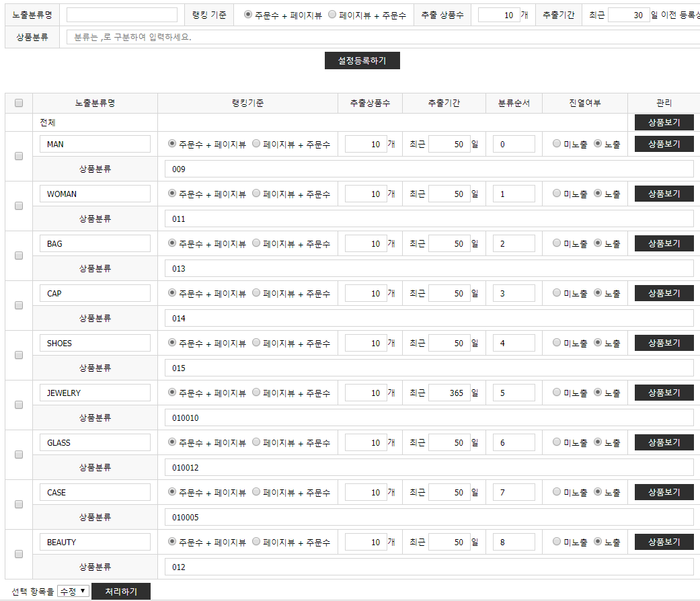Click 상품보기 button in 전체 row

click(x=664, y=122)
